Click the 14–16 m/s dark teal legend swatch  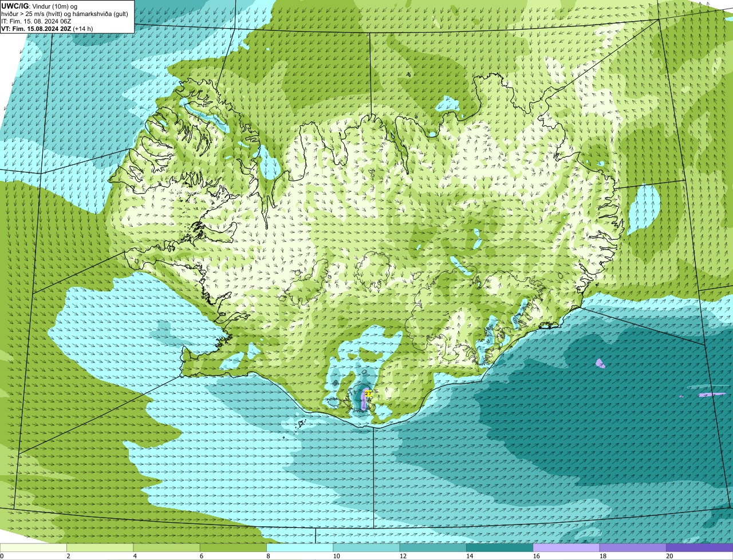[x=499, y=547]
